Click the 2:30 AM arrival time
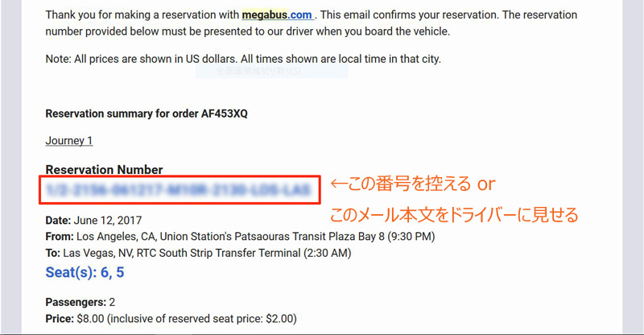This screenshot has height=335, width=644. tap(328, 253)
